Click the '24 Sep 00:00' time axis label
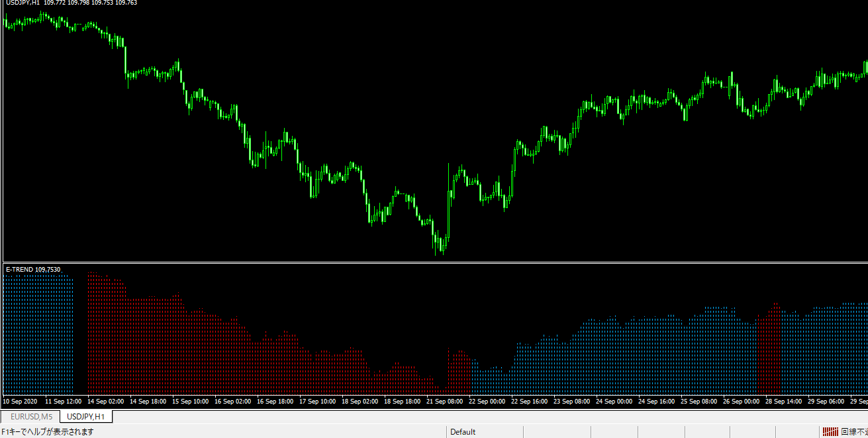Screen dimensions: 868x438 click(614, 402)
